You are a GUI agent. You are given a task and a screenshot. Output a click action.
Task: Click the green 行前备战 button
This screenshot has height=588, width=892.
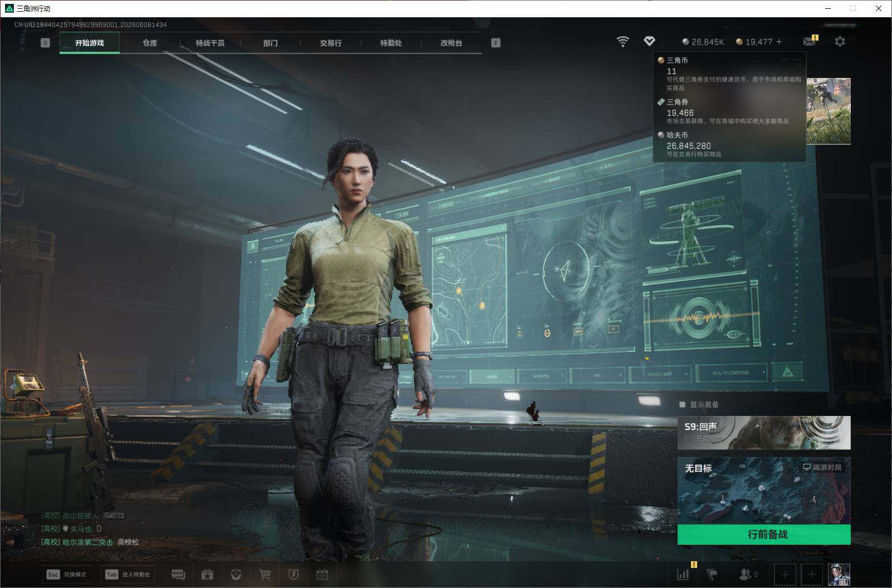tap(764, 535)
